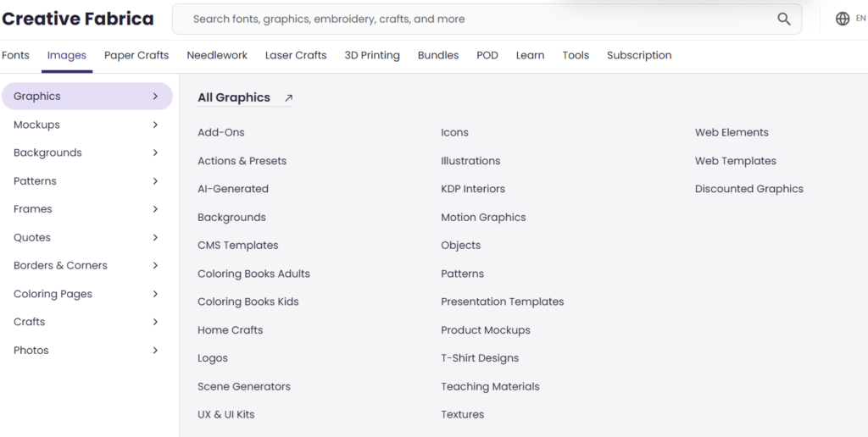Viewport: 868px width, 437px height.
Task: Open the Icons link
Action: tap(454, 133)
